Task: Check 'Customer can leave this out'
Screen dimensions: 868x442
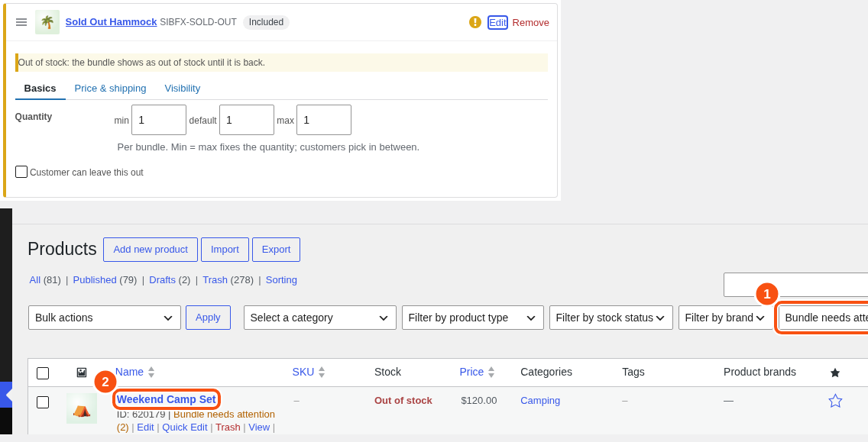Action: coord(21,172)
